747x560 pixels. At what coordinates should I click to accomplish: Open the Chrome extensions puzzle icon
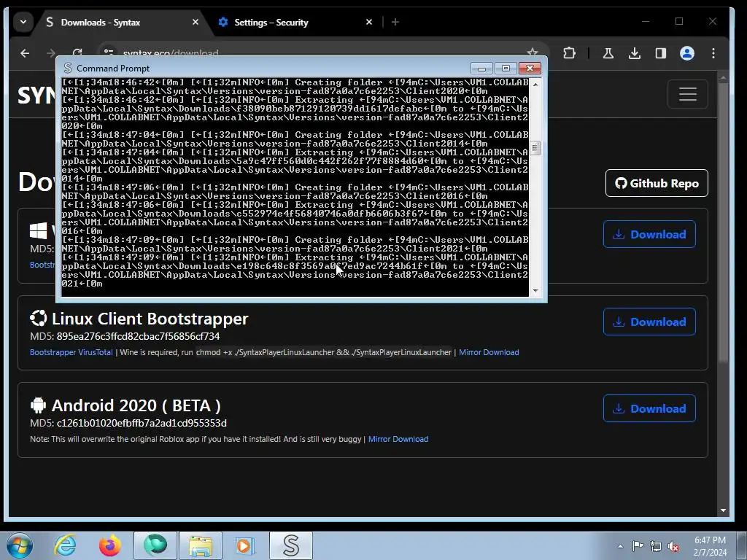click(569, 53)
